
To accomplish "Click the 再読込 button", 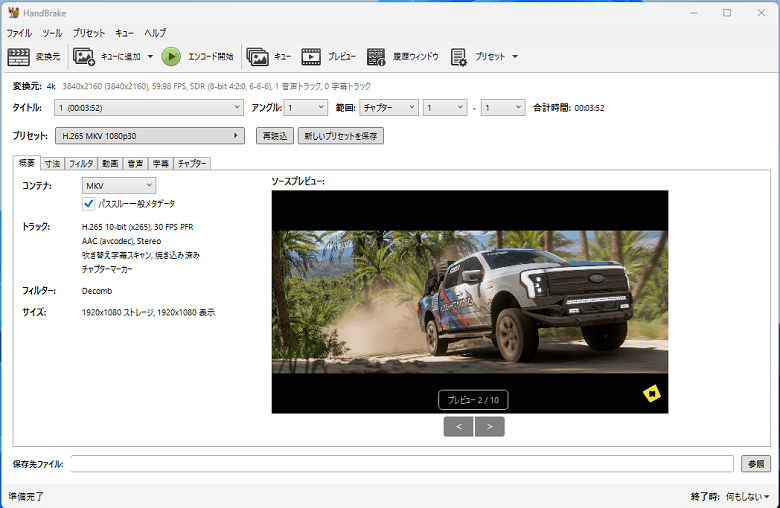I will [275, 136].
